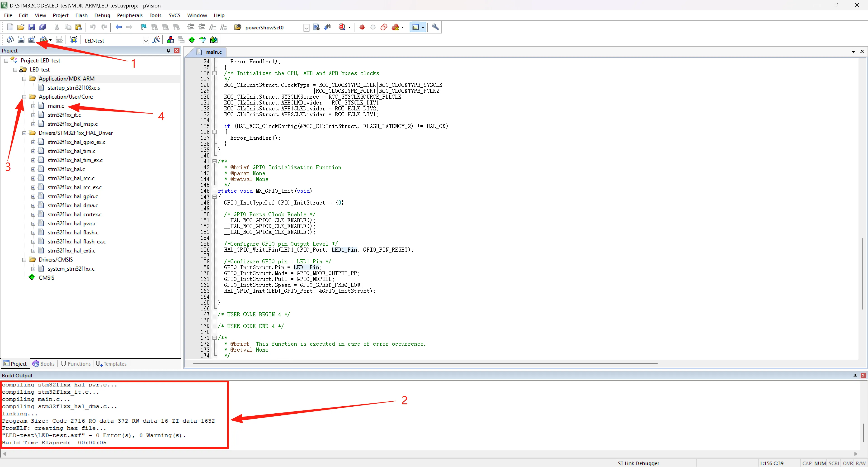
Task: Expand the main.c tree node
Action: [33, 106]
